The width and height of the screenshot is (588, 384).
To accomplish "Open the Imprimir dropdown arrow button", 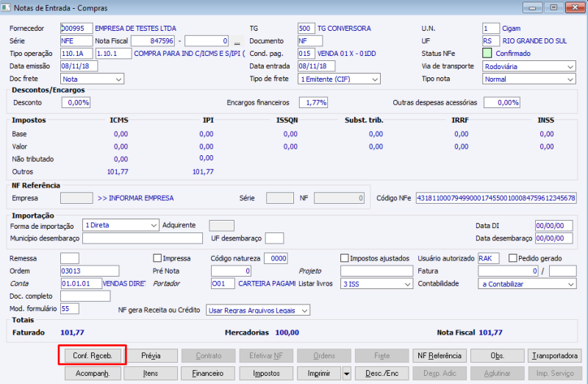I will (x=346, y=374).
